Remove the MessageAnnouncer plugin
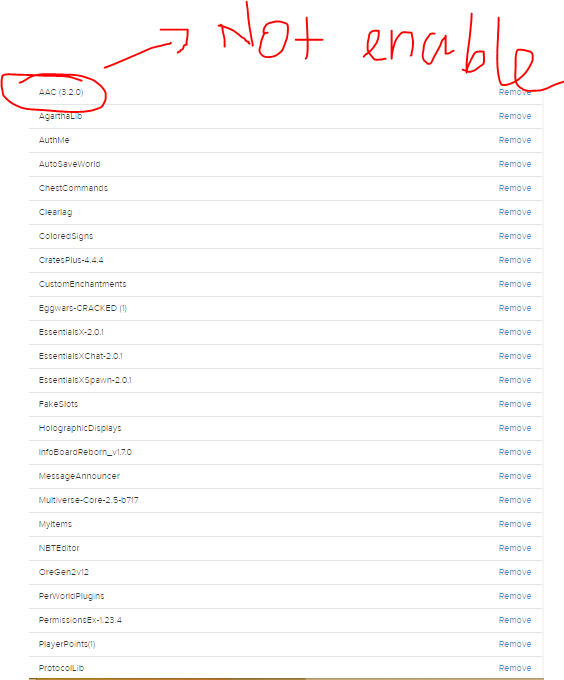The height and width of the screenshot is (680, 564). pyautogui.click(x=515, y=476)
